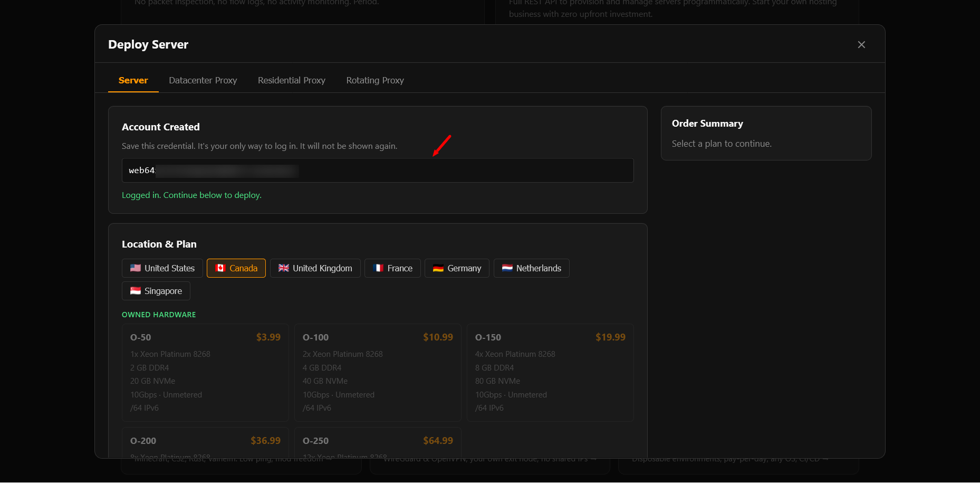Close the Deploy Server dialog
The height and width of the screenshot is (483, 980).
[x=861, y=45]
